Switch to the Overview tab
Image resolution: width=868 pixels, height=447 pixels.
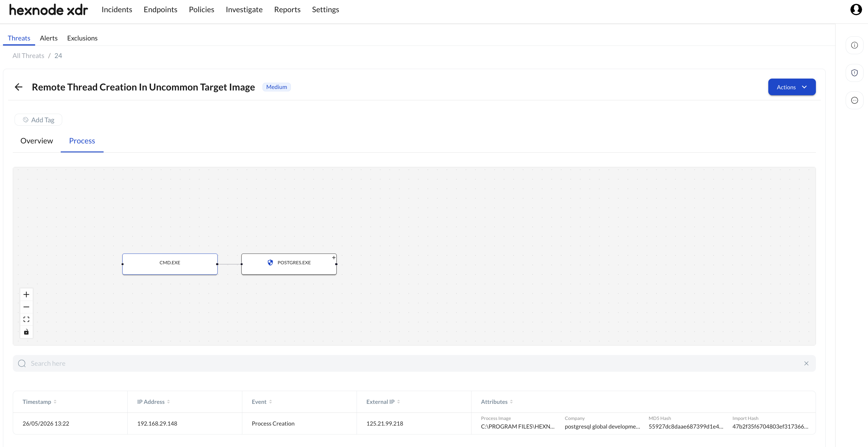37,141
